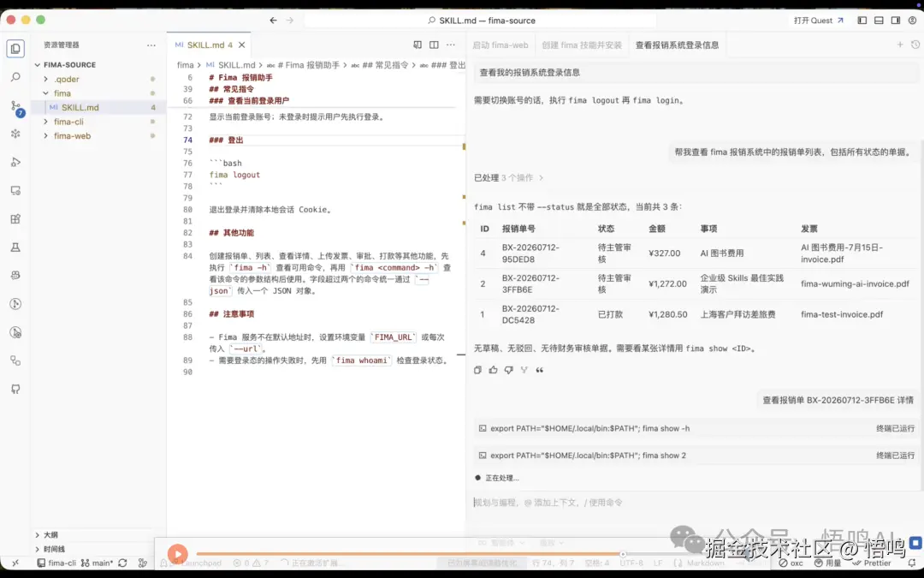
Task: Click the ¥1,280.50 amount cell
Action: pyautogui.click(x=667, y=314)
